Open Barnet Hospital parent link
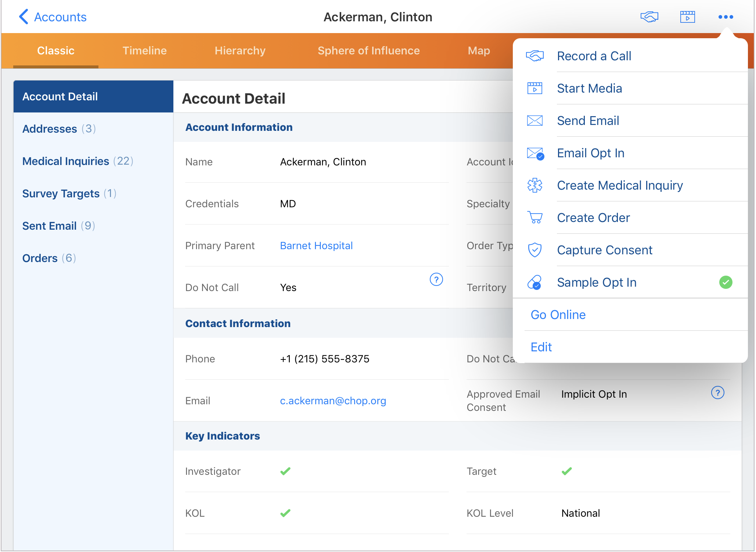 tap(316, 245)
